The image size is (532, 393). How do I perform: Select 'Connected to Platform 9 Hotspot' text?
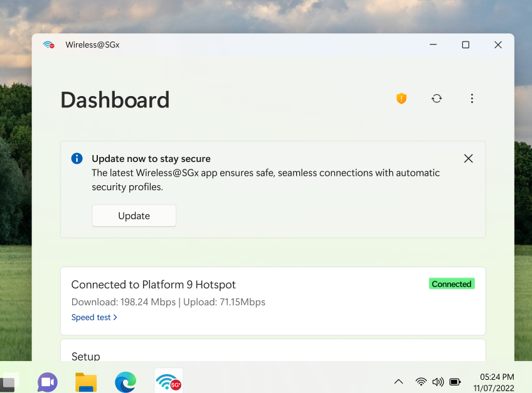(153, 284)
